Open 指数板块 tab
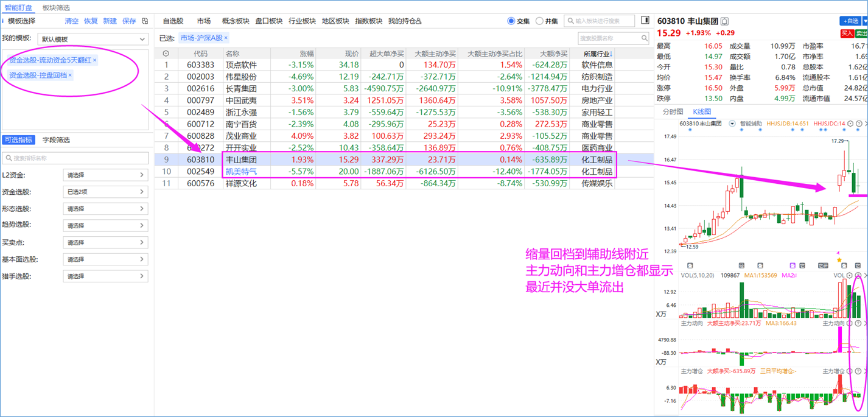The width and height of the screenshot is (868, 417). [x=369, y=21]
